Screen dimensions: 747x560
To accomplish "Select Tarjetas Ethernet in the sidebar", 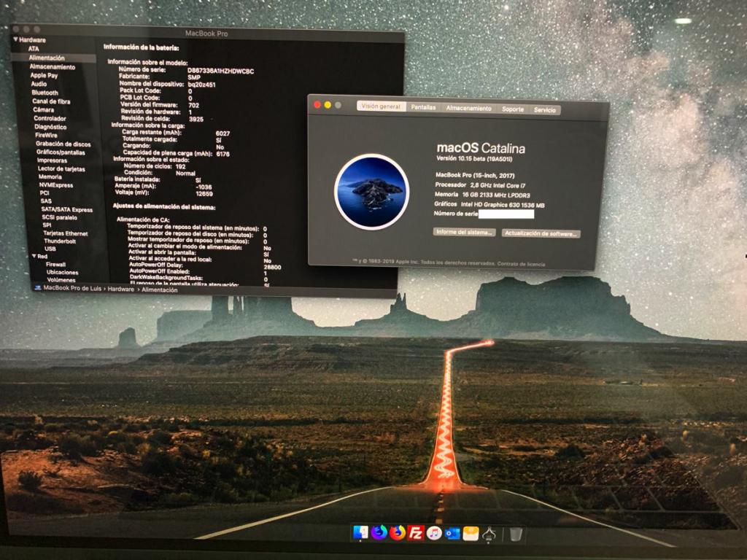I will point(66,233).
